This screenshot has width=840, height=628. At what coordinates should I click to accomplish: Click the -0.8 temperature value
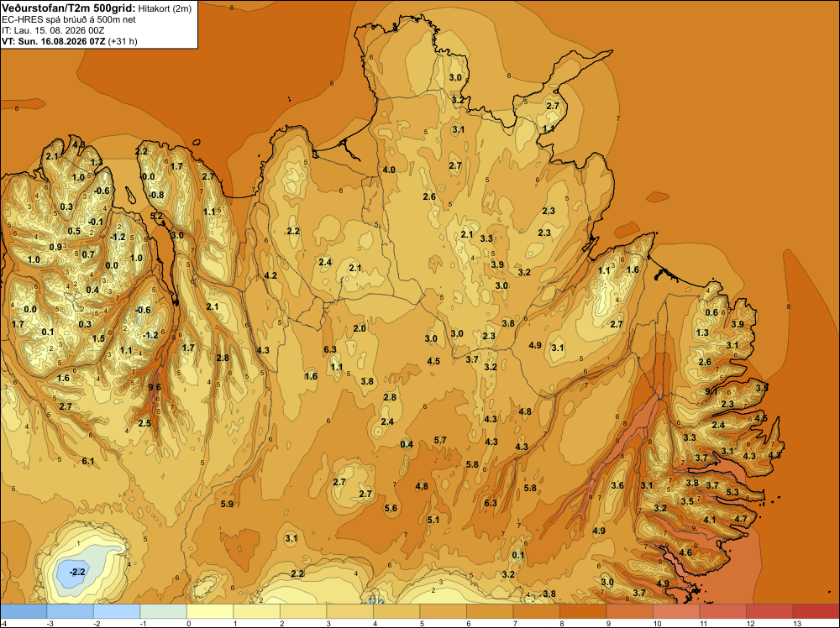click(x=156, y=195)
